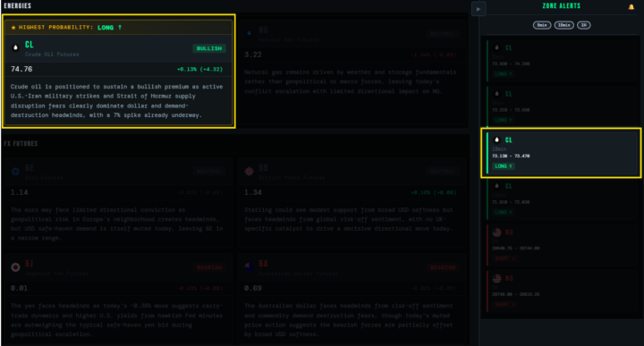The image size is (644, 346).
Task: Select the 1H timeframe filter
Action: tap(583, 25)
